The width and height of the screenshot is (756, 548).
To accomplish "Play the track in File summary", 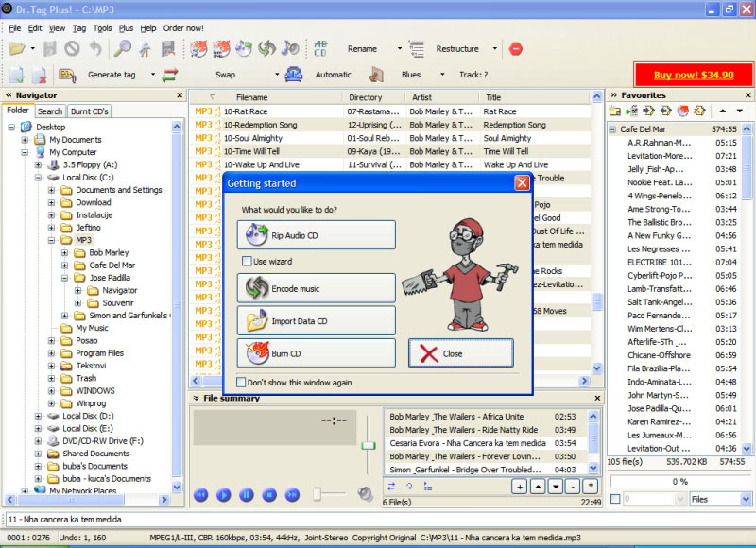I will 223,494.
